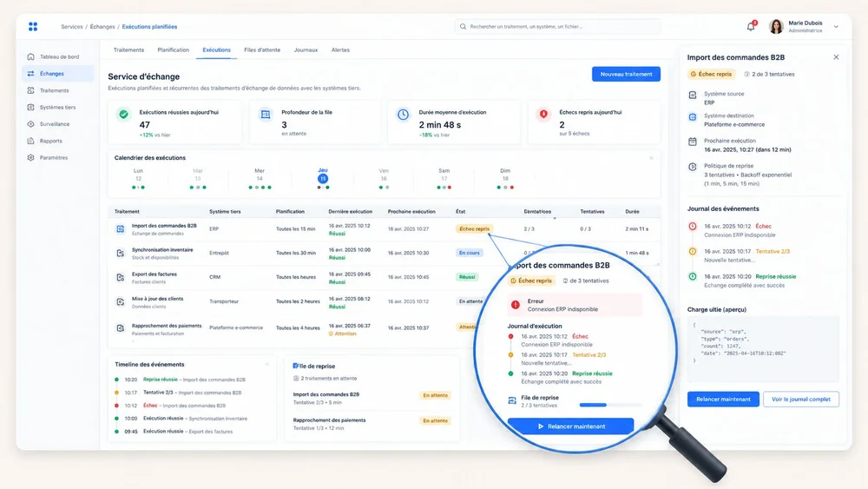Go to the Alertes tab
868x489 pixels.
point(340,50)
